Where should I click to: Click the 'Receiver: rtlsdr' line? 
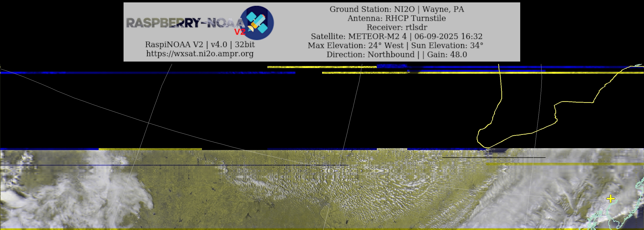click(397, 27)
